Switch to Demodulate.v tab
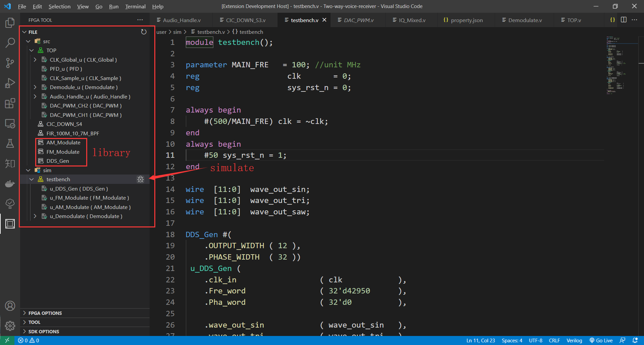Screen dimensions: 644x345 tap(525, 20)
